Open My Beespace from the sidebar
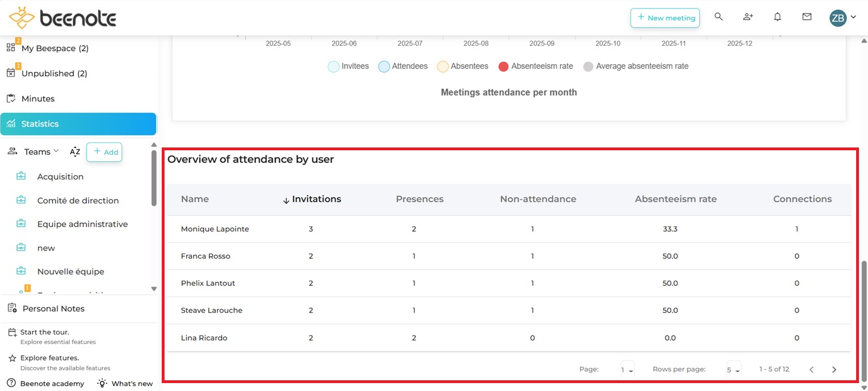Image resolution: width=868 pixels, height=391 pixels. (x=54, y=48)
